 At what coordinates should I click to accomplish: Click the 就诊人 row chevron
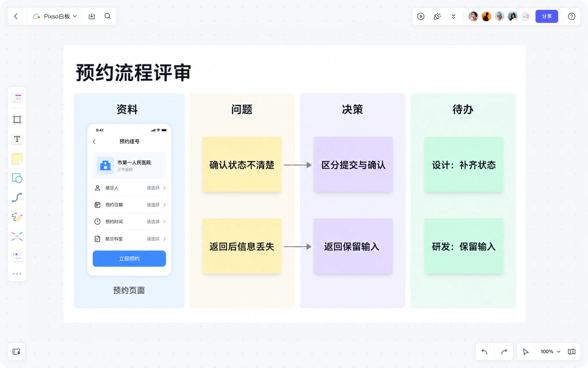click(x=164, y=188)
